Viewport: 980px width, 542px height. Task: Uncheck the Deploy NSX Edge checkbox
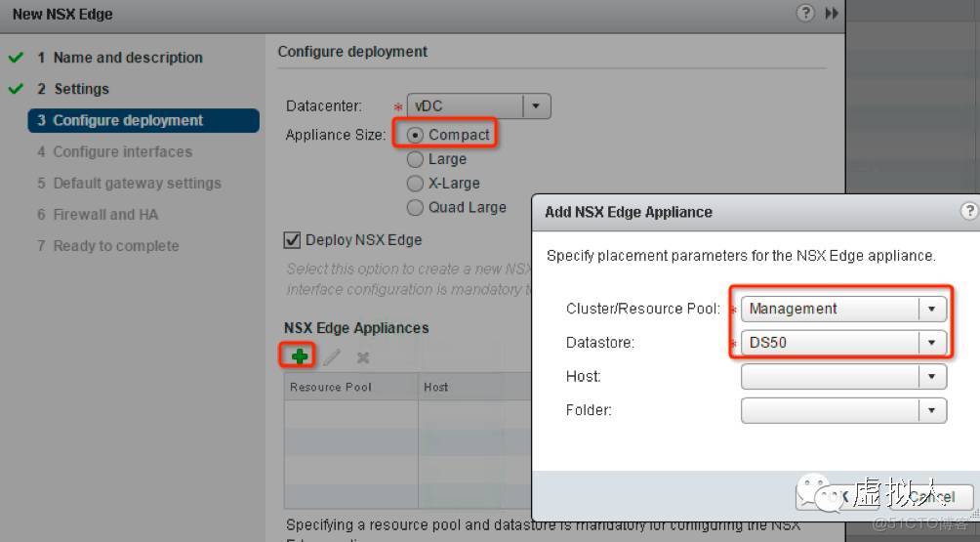[292, 239]
